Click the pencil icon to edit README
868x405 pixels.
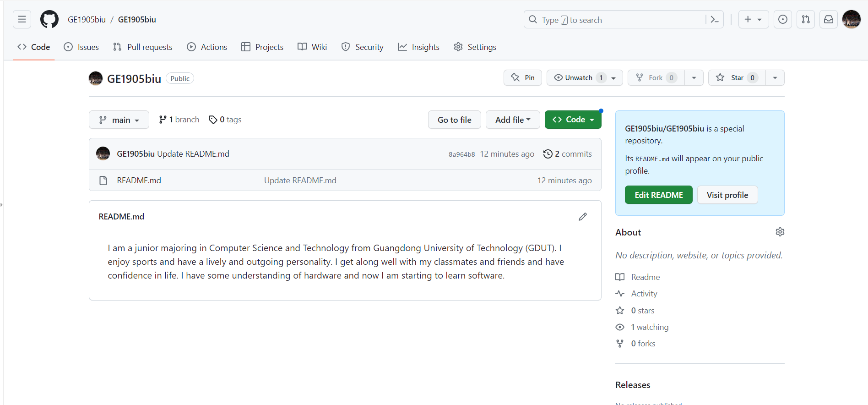(582, 217)
